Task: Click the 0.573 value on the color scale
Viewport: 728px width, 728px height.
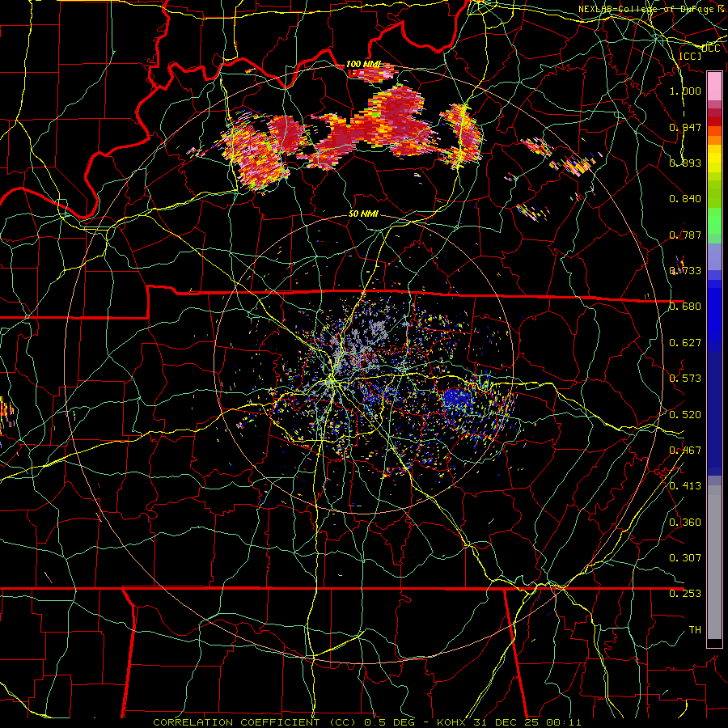Action: 685,378
